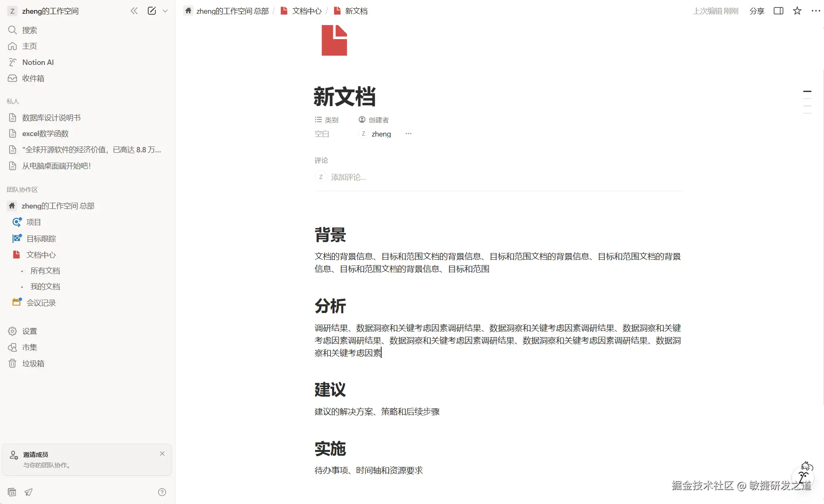Open the 收件箱 inbox

pyautogui.click(x=33, y=78)
